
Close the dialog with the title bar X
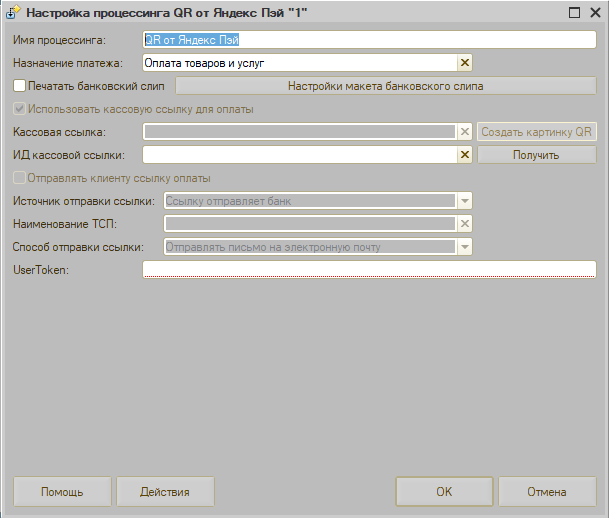pos(593,13)
